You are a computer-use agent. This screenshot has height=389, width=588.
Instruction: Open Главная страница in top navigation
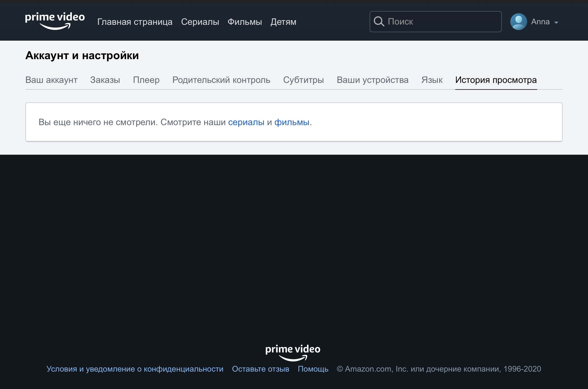[135, 22]
